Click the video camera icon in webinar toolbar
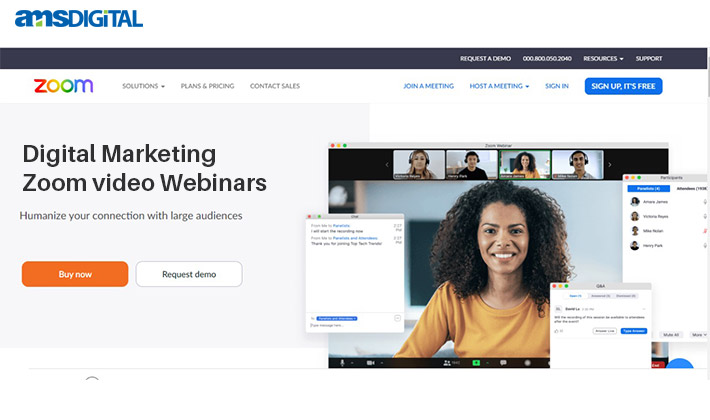 (370, 363)
